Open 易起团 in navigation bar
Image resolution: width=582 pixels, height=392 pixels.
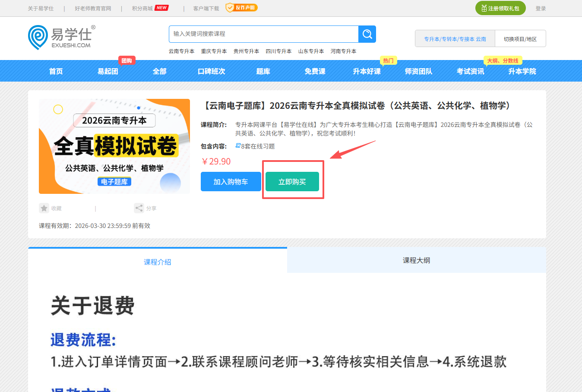tap(108, 71)
